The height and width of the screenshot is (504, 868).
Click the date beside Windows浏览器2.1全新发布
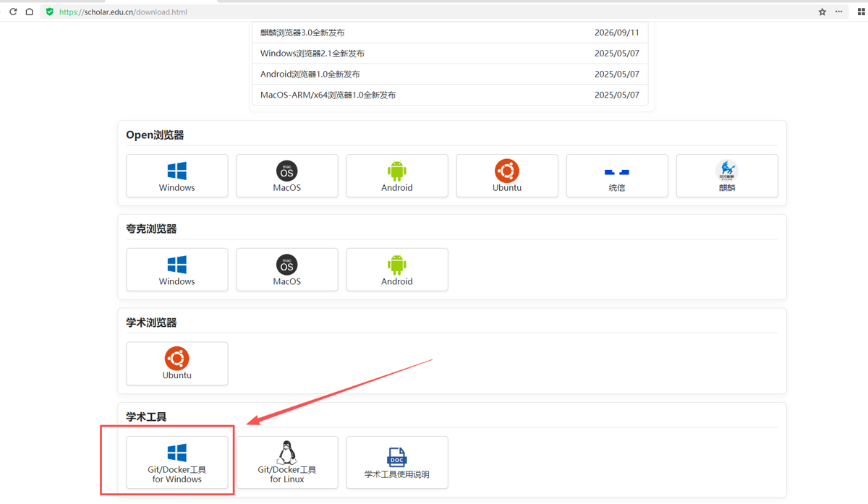point(617,54)
